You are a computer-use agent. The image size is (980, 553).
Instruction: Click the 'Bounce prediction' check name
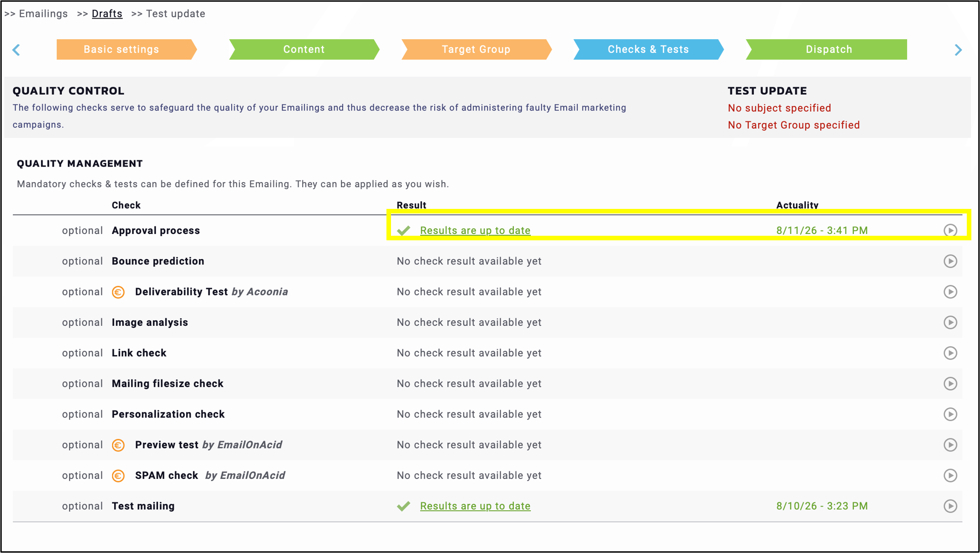point(158,261)
